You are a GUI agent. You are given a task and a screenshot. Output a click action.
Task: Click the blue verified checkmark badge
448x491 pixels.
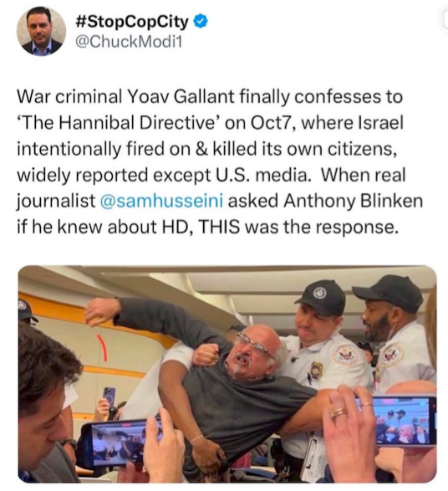(x=201, y=21)
